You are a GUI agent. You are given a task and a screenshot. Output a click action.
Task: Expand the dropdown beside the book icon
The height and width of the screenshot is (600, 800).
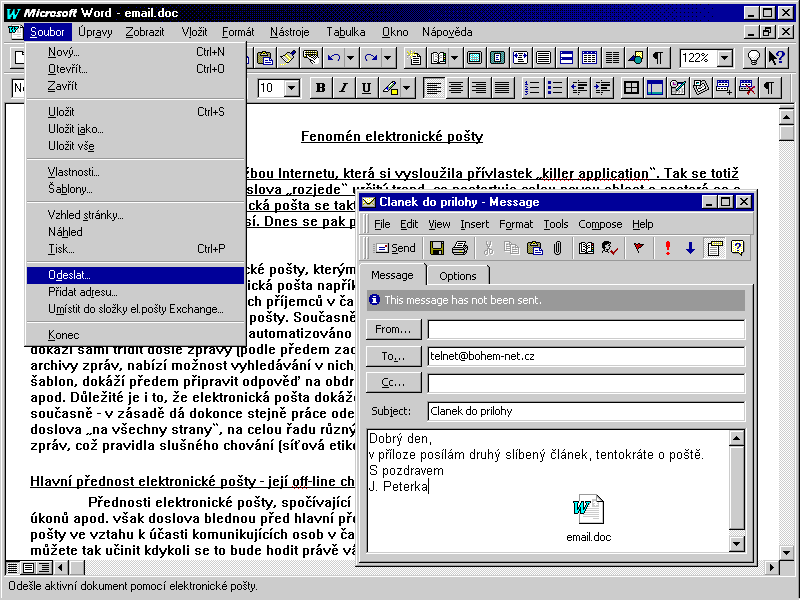(x=454, y=58)
